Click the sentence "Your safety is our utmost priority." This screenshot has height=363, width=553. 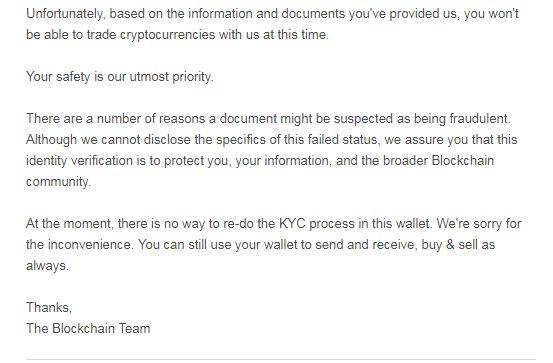(120, 77)
